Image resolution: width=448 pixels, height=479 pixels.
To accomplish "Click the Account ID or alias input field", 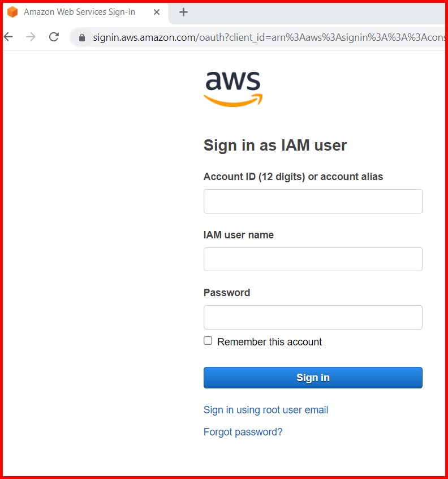I will (x=313, y=201).
